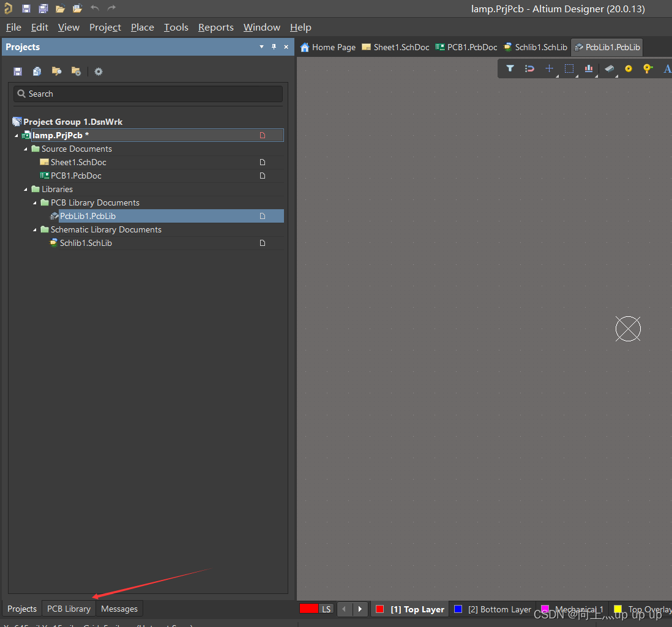The width and height of the screenshot is (672, 627).
Task: Select the Place String A tool
Action: (x=667, y=69)
